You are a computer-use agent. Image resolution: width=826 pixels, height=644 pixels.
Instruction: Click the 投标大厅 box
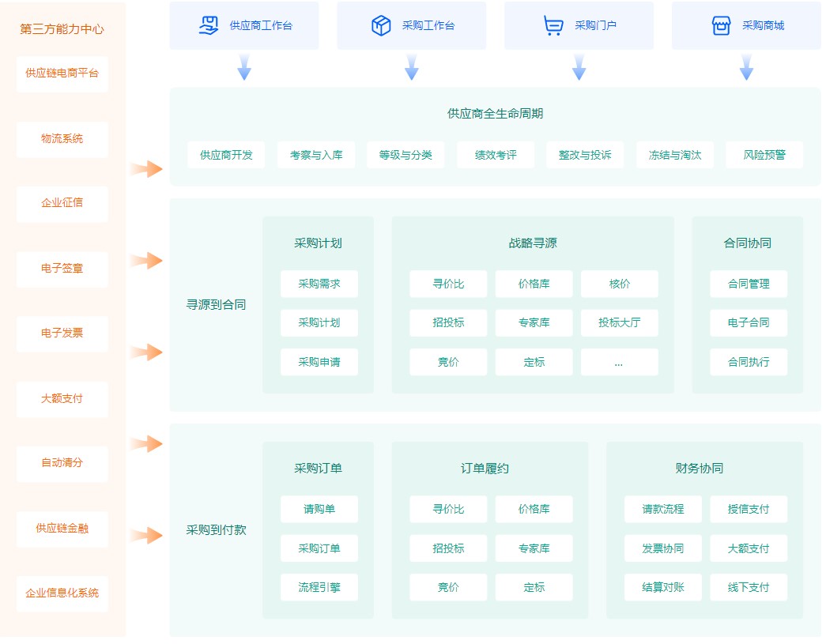[620, 322]
